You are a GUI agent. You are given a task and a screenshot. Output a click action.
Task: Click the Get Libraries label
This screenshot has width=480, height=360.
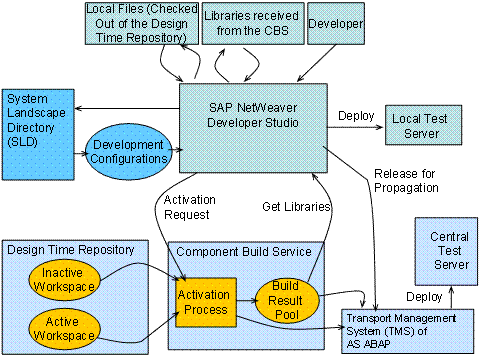click(296, 207)
